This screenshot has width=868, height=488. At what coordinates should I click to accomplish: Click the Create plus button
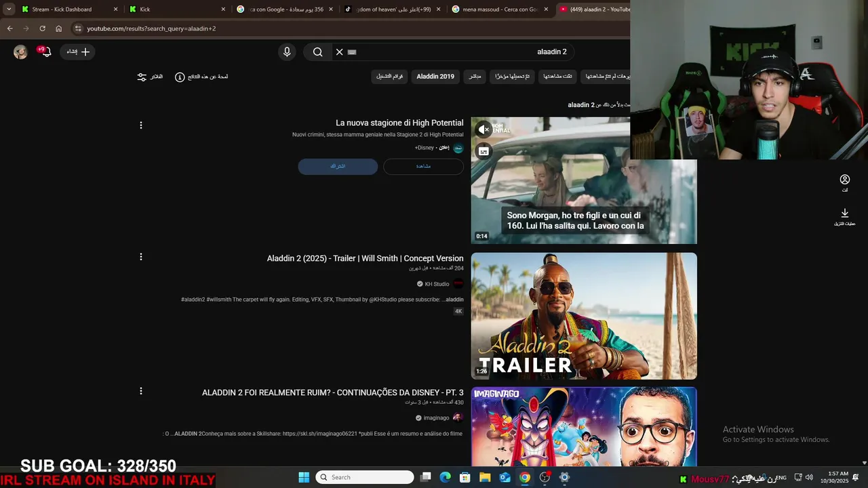[x=78, y=52]
